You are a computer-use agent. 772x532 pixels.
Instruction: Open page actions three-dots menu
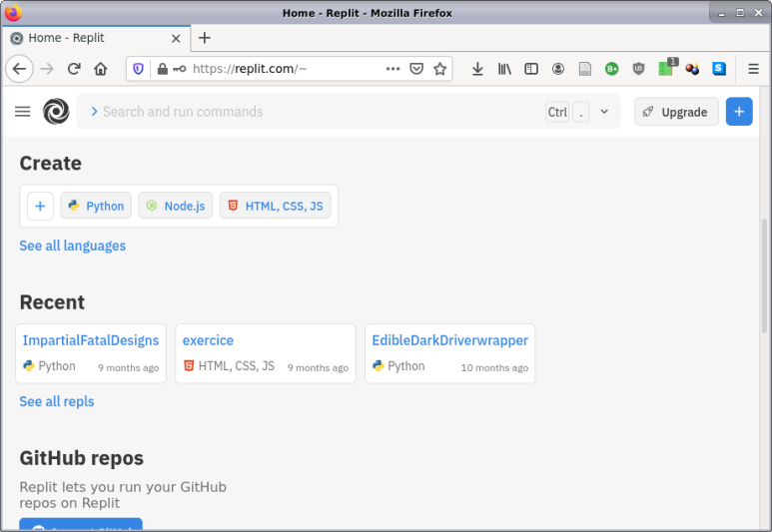(x=392, y=69)
